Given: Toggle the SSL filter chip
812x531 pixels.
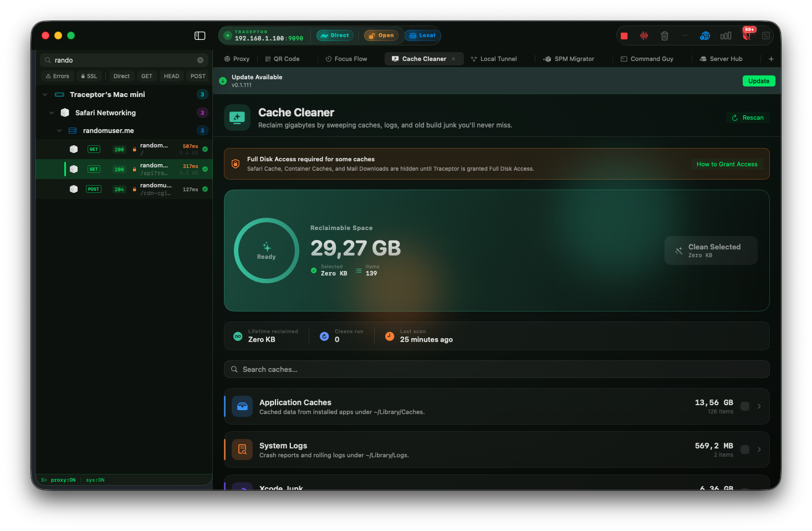Looking at the screenshot, I should click(89, 76).
